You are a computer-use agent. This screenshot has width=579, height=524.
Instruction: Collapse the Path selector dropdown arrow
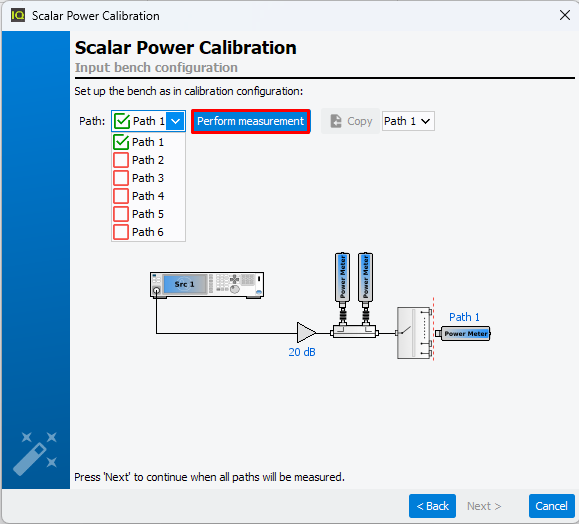(x=175, y=121)
